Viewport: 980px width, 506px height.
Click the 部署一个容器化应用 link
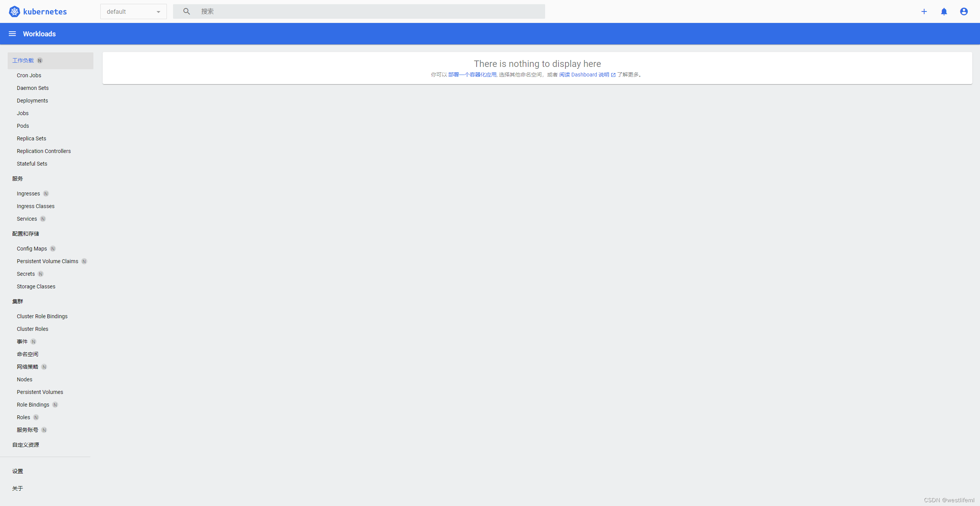click(472, 75)
